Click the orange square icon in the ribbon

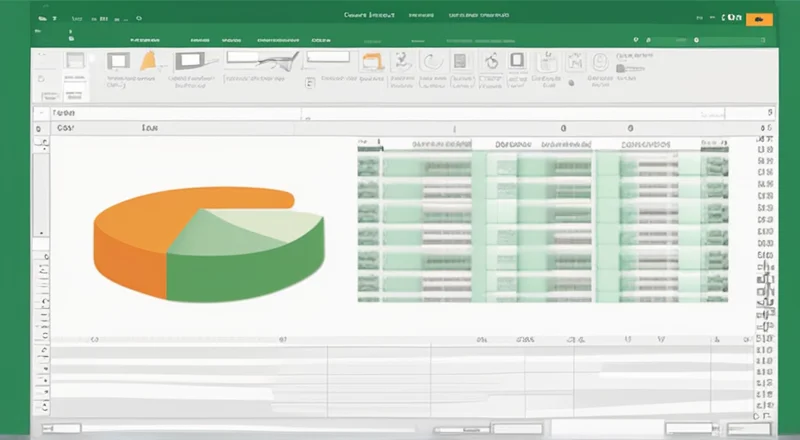tap(372, 63)
